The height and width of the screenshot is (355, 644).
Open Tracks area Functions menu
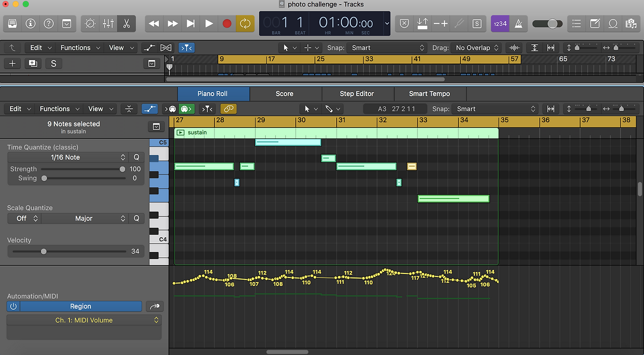[x=79, y=48]
